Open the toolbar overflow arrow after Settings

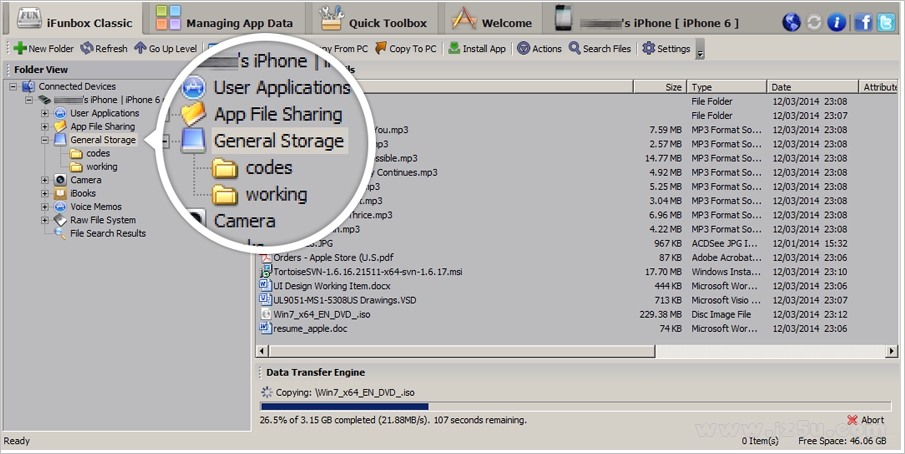(700, 50)
